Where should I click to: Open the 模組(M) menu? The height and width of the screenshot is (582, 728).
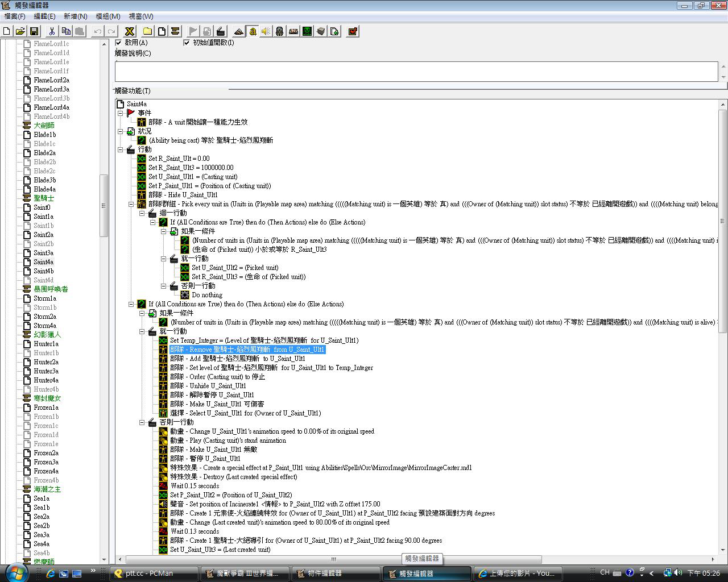(107, 16)
